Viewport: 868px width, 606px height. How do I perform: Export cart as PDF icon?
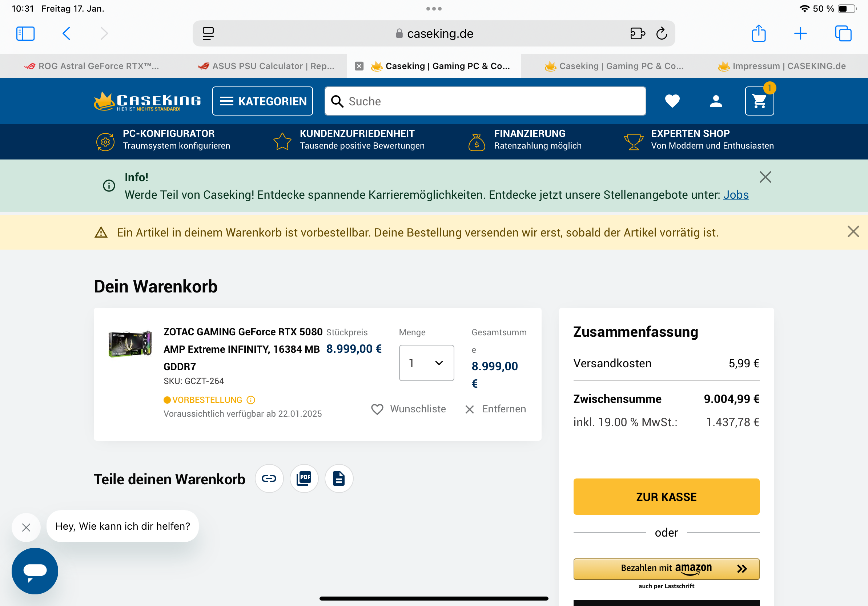(304, 479)
